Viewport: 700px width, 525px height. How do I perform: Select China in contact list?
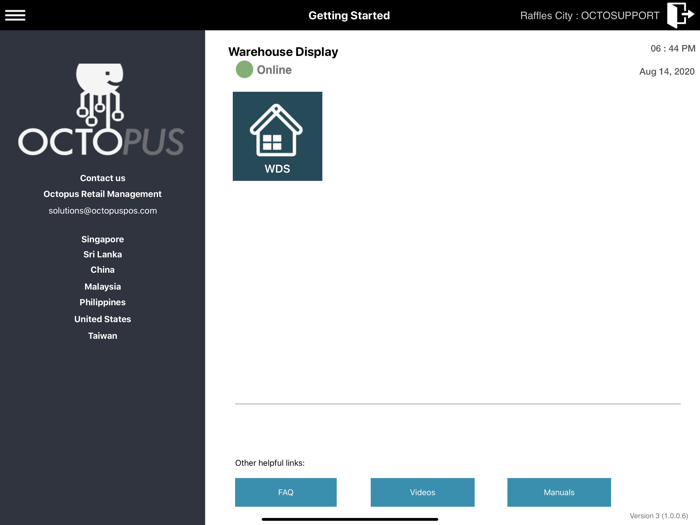(x=103, y=270)
